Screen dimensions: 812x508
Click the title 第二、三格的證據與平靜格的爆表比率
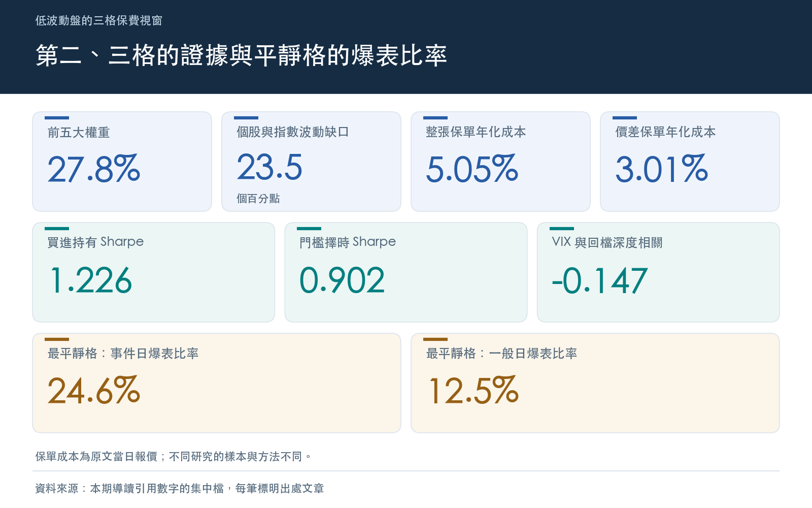pos(241,55)
